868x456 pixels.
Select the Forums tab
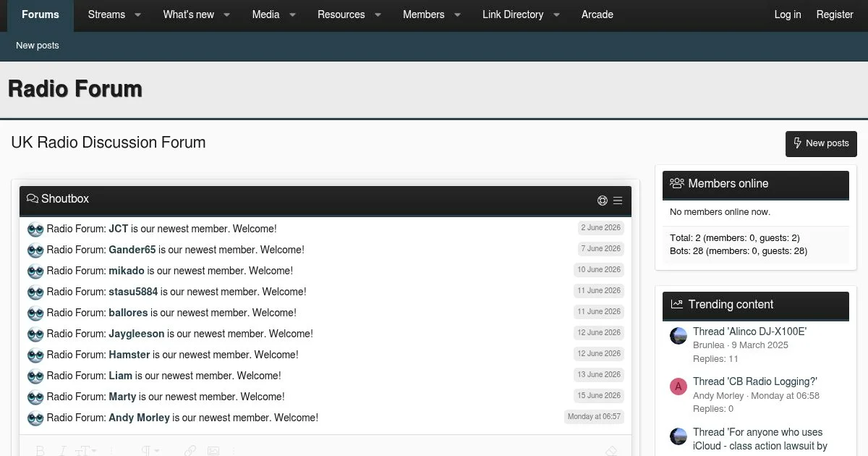41,14
